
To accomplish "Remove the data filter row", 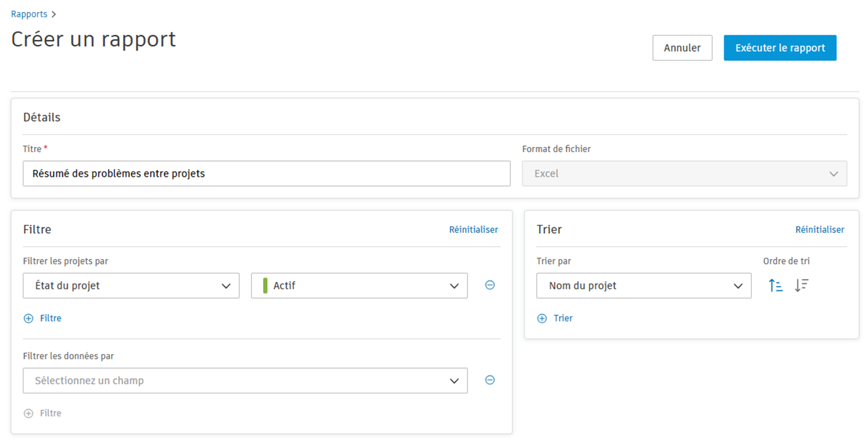I will [490, 380].
